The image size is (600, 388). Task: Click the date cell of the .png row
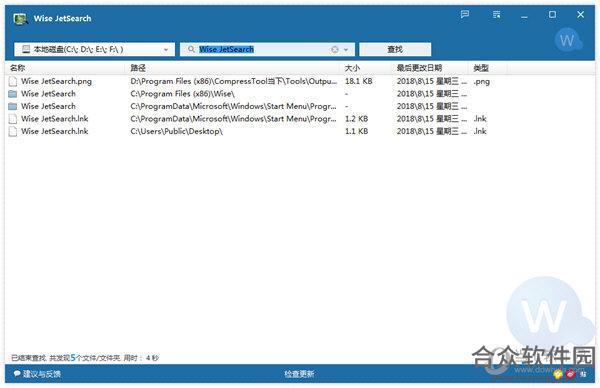(432, 81)
